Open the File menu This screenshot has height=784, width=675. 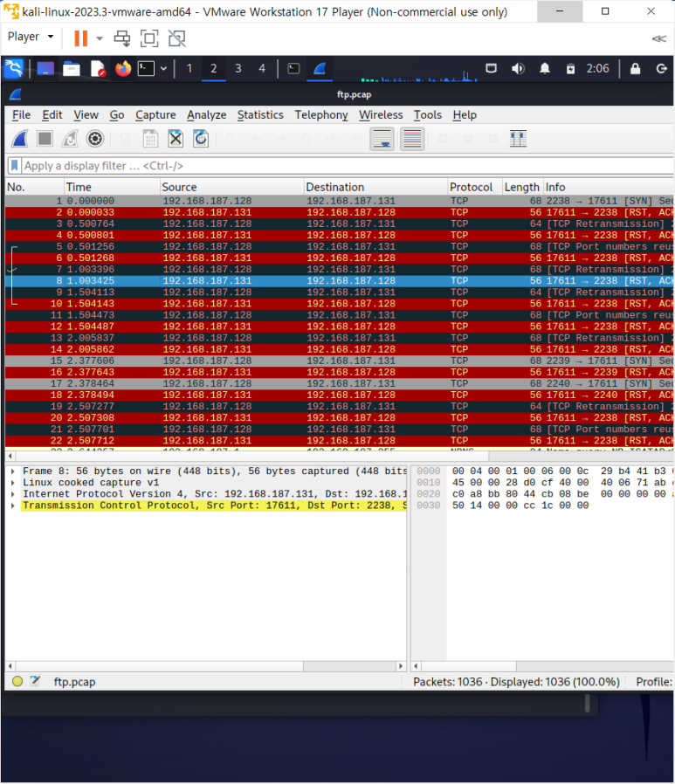click(x=22, y=115)
